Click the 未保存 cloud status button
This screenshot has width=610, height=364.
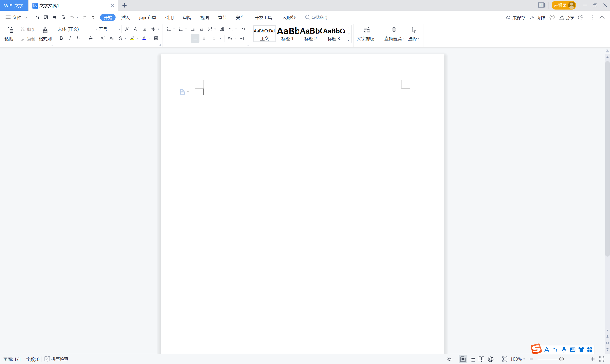(x=516, y=18)
